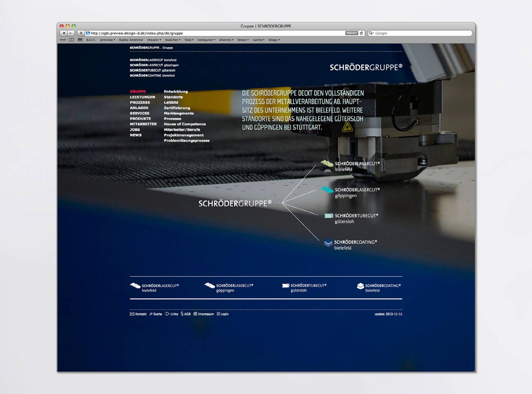532x394 pixels.
Task: Open the Entwicklung submenu link
Action: coord(176,92)
